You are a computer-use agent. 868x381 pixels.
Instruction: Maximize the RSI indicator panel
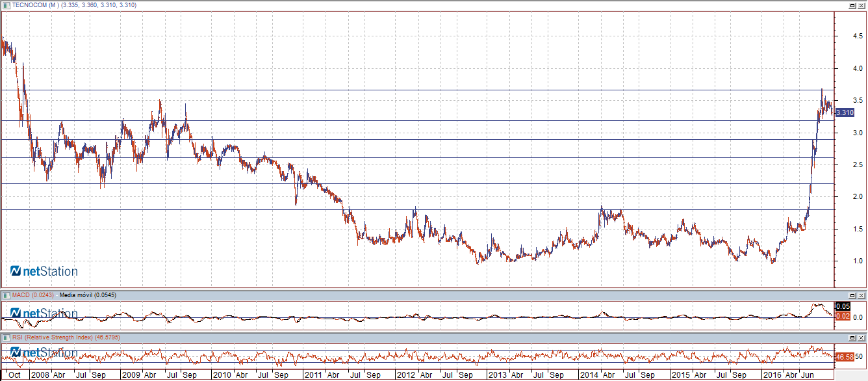[852, 338]
